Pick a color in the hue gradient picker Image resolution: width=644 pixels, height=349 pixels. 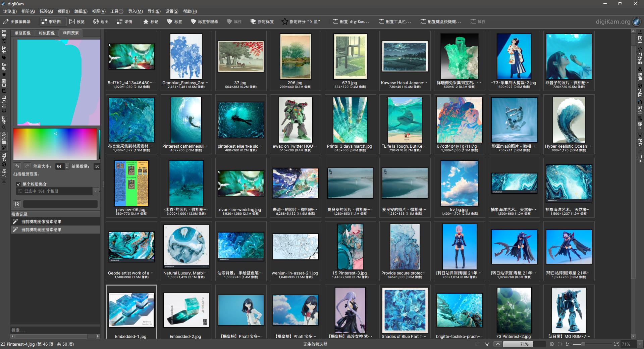pos(55,144)
